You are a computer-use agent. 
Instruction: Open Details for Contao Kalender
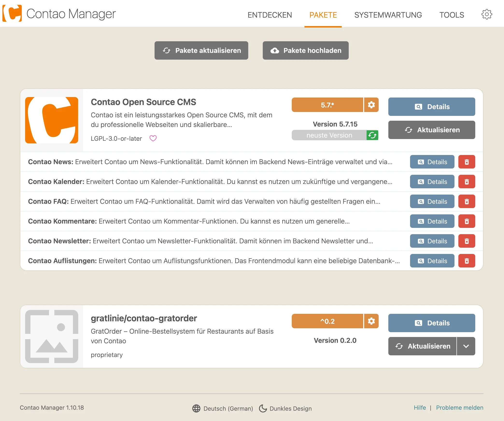click(x=432, y=182)
